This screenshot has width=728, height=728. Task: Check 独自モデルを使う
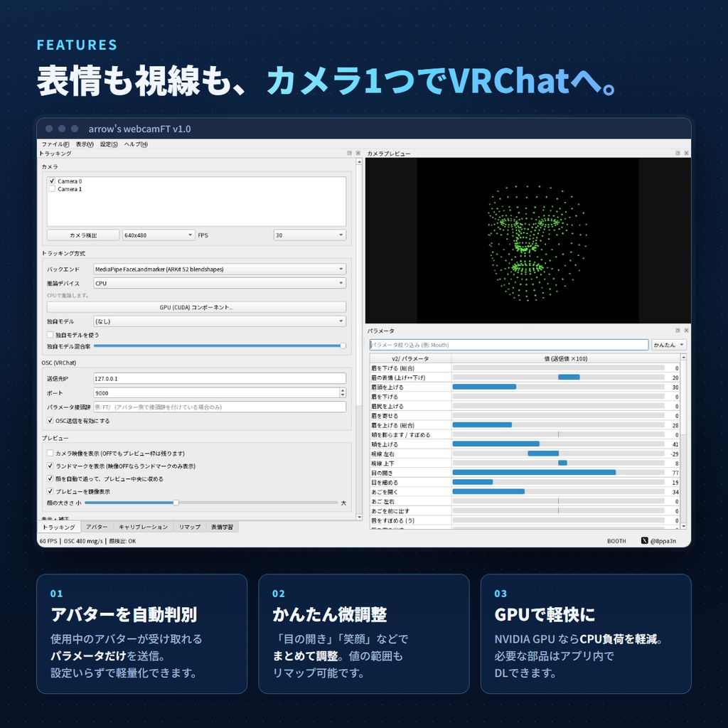[x=50, y=335]
